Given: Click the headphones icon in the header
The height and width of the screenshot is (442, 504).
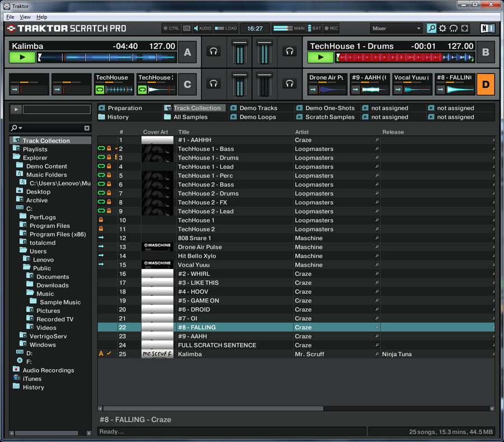Looking at the screenshot, I should (x=454, y=29).
